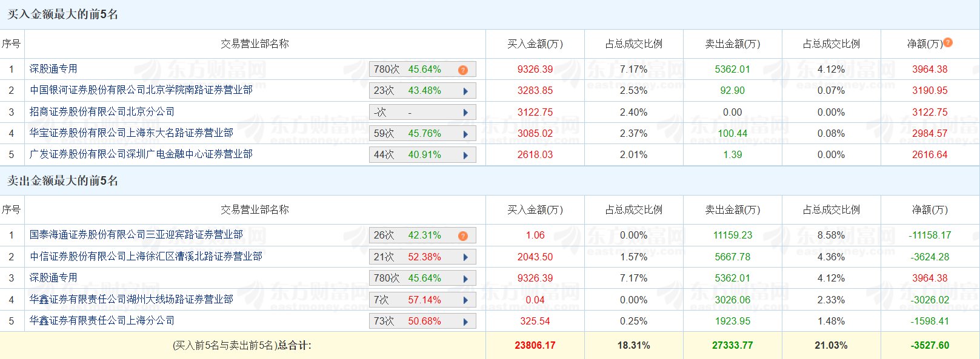Open 中信证券上海徐汇区漕溪北路 branch link
This screenshot has height=359, width=980.
[145, 256]
